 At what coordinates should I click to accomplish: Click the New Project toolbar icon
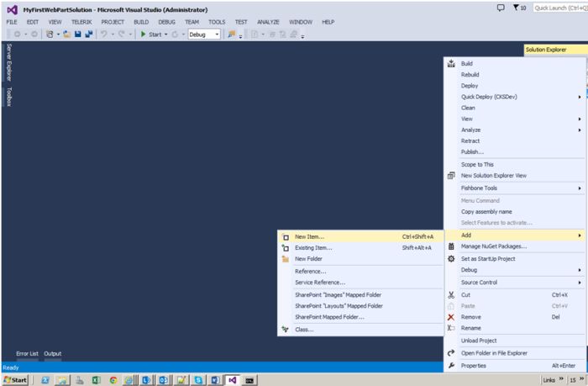50,34
